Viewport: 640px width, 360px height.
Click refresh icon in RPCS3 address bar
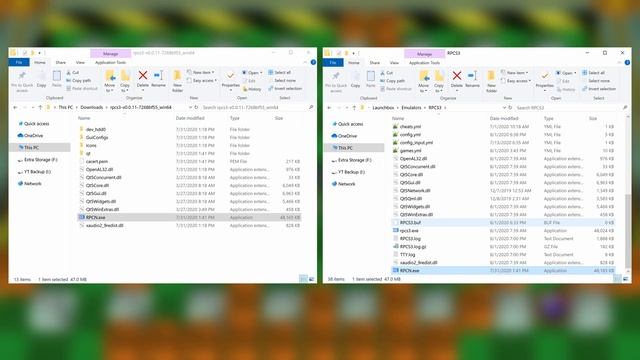[x=510, y=108]
